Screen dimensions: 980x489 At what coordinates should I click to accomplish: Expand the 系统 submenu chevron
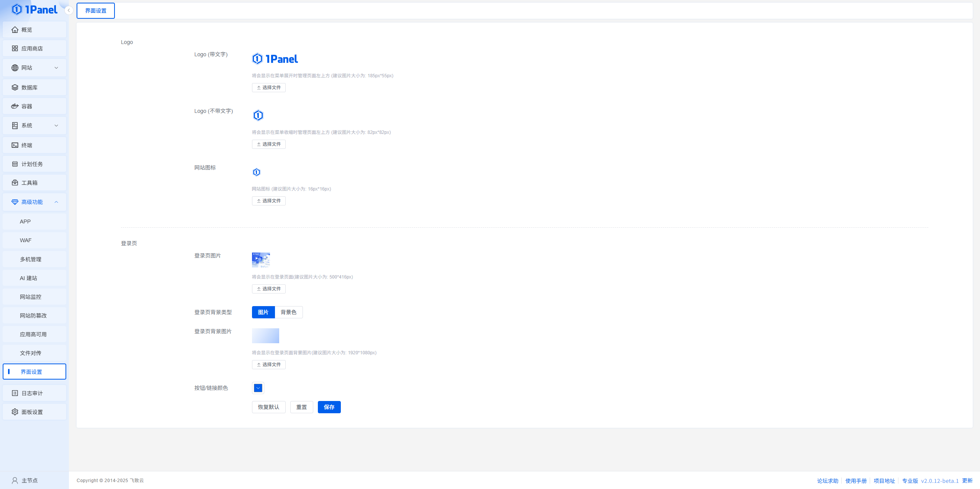[56, 126]
